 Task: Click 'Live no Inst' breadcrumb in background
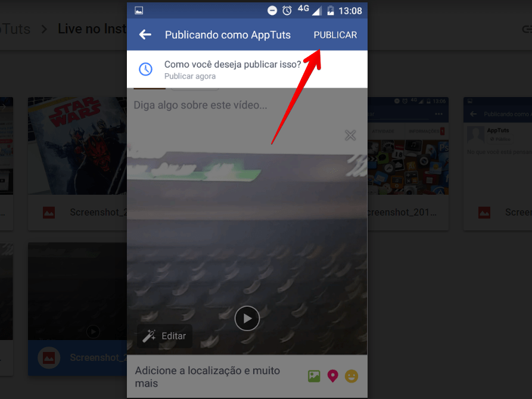tap(92, 29)
